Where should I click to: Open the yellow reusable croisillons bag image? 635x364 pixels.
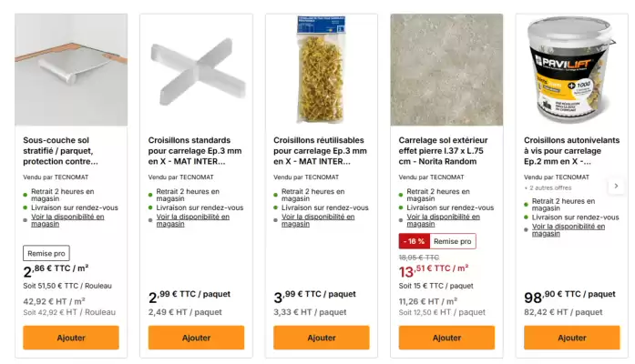(x=322, y=69)
